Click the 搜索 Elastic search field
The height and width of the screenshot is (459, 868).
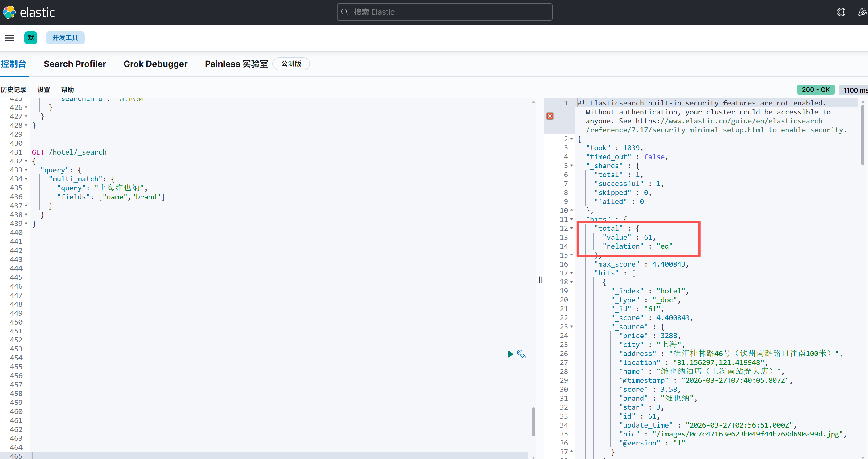point(444,12)
